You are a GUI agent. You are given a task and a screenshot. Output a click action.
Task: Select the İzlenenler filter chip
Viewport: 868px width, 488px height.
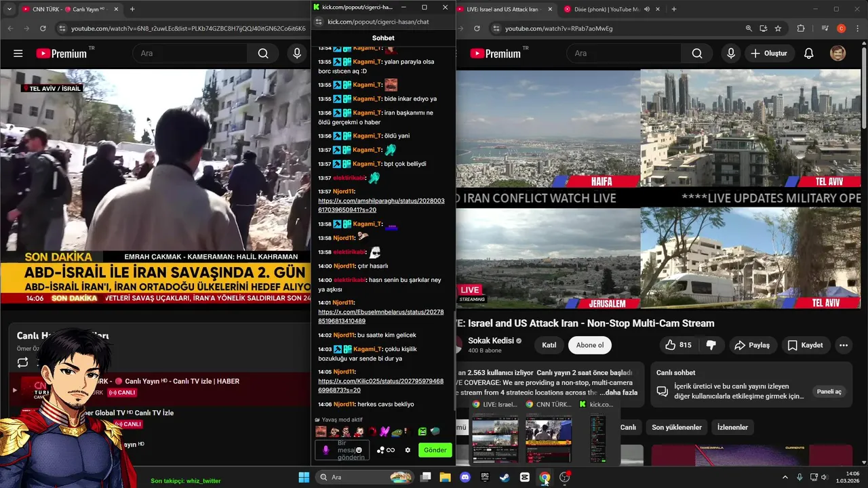732,427
